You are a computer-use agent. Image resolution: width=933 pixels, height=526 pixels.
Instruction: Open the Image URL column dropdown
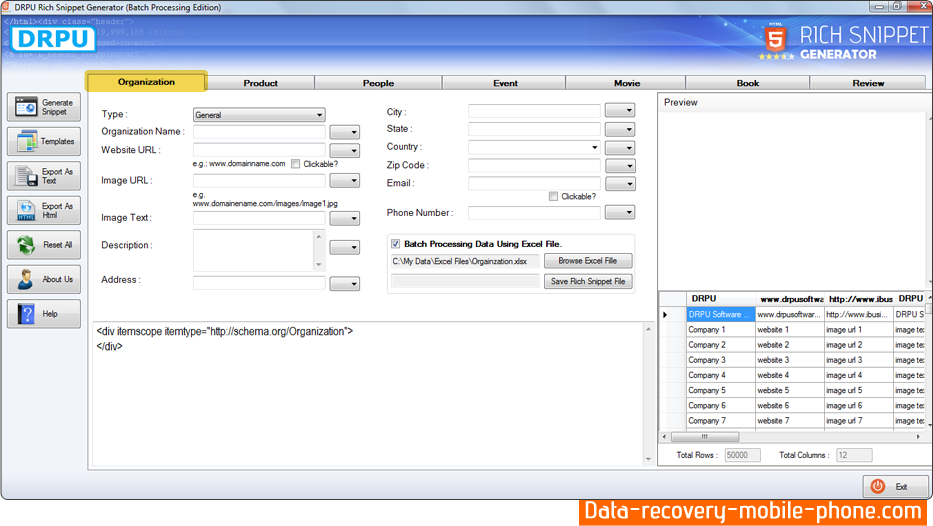345,180
